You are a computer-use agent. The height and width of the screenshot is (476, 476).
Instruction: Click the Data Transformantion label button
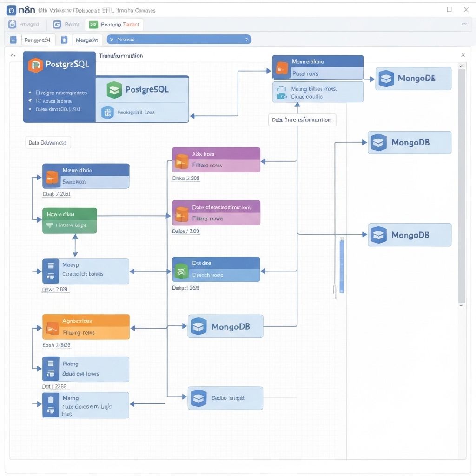[x=302, y=120]
